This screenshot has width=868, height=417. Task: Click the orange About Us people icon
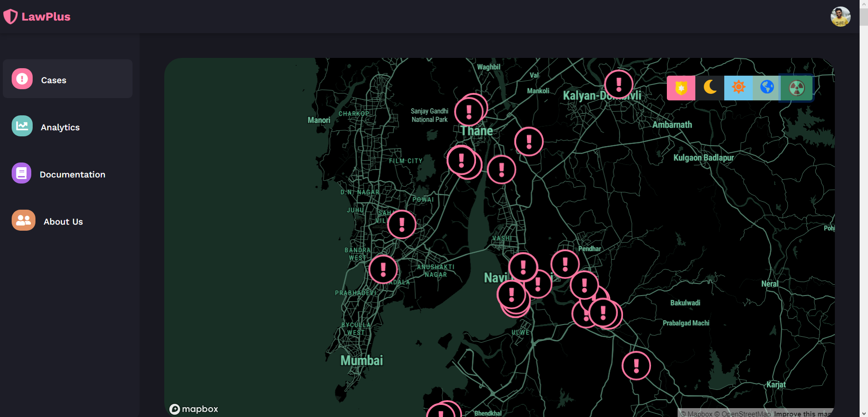click(x=23, y=220)
